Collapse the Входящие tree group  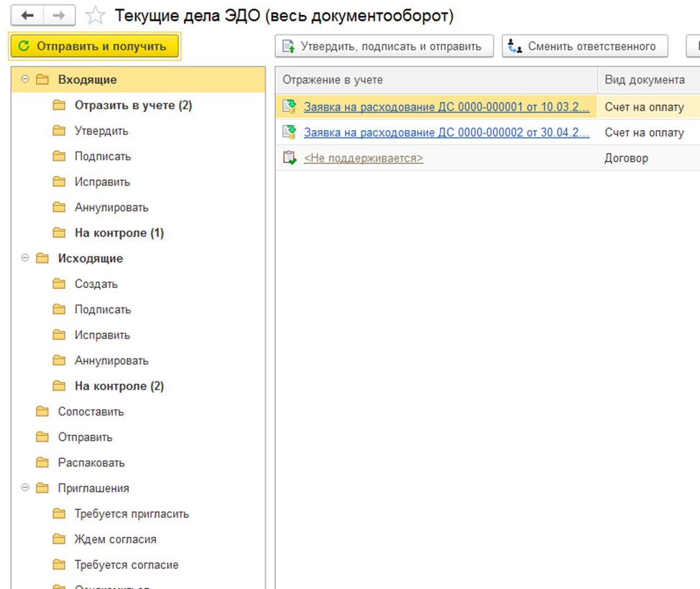25,80
